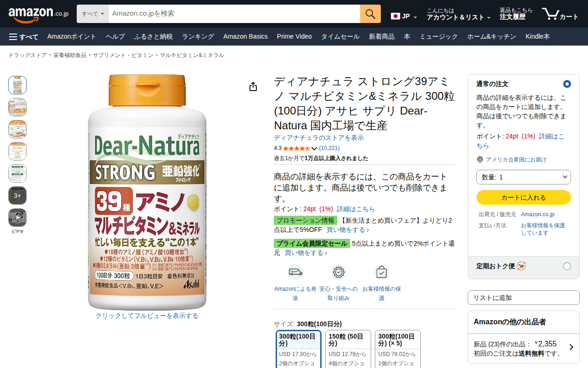Image resolution: width=588 pixels, height=368 pixels.
Task: Click the star rating icons
Action: click(297, 149)
